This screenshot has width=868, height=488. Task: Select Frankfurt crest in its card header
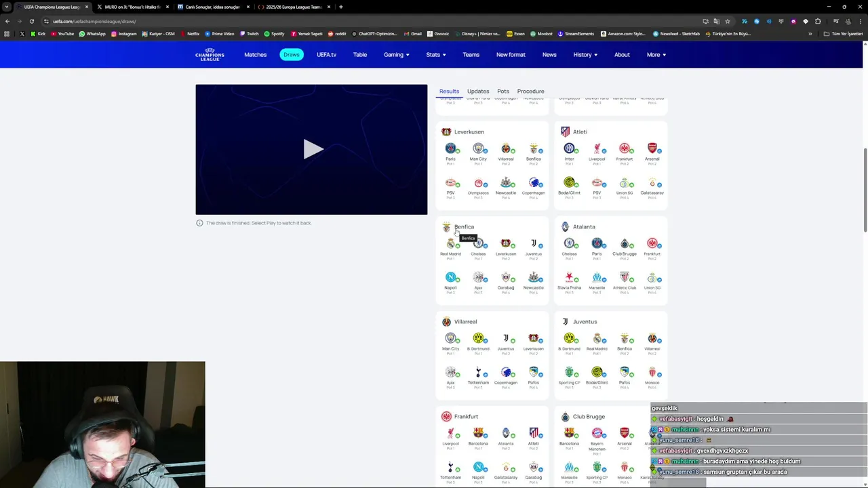click(x=446, y=416)
